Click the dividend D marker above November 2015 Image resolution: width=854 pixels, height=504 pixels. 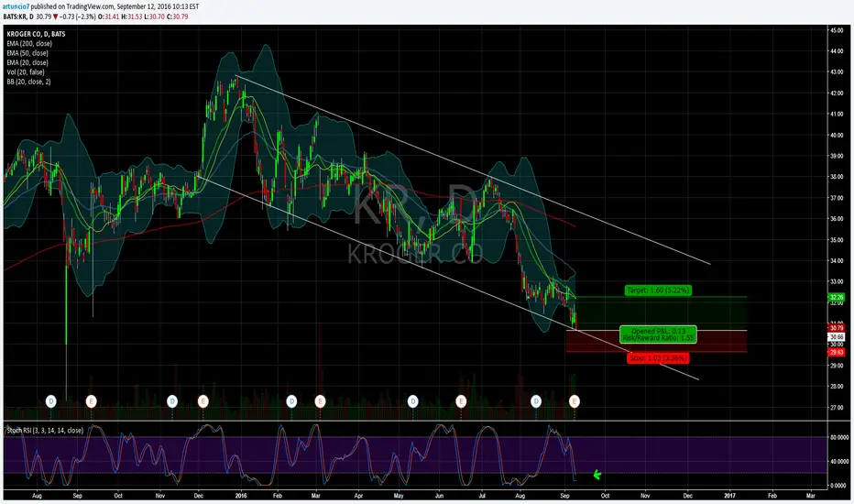tap(172, 401)
